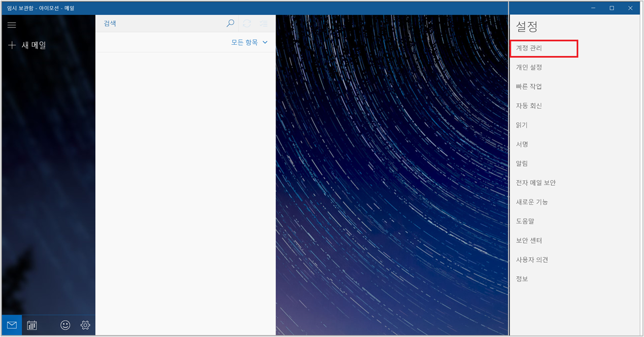Compose a new mail with 새 메일

coord(27,45)
